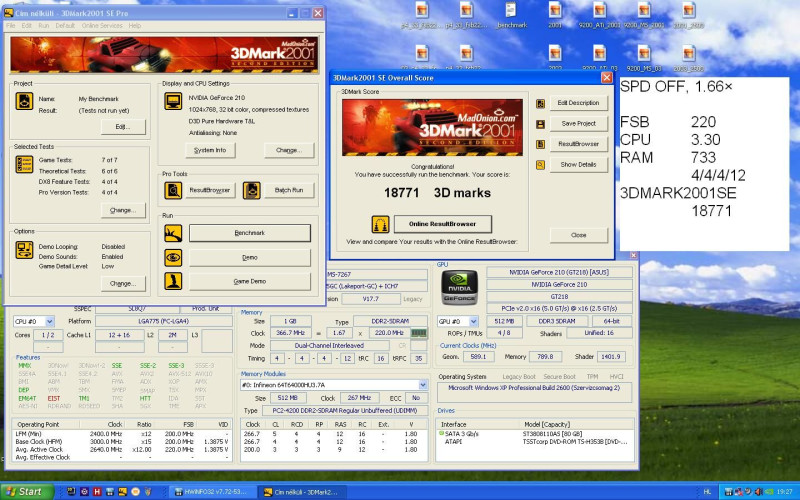800x500 pixels.
Task: Click the 18771 3D marks score text
Action: click(437, 193)
